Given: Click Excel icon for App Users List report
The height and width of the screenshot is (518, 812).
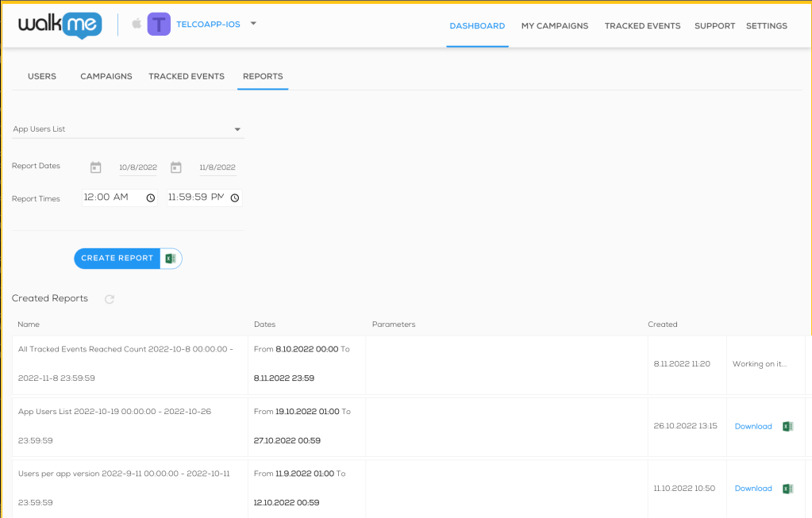Looking at the screenshot, I should [x=787, y=426].
